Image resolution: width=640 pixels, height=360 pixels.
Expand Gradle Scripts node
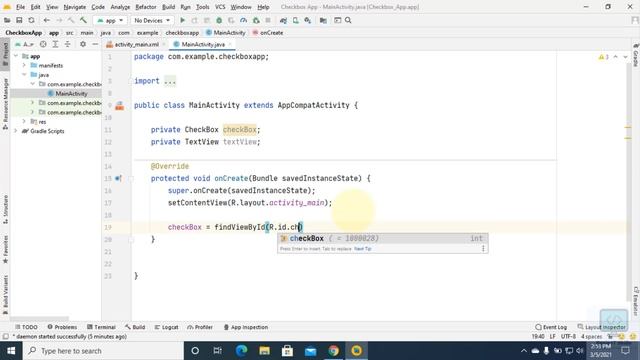tap(16, 131)
